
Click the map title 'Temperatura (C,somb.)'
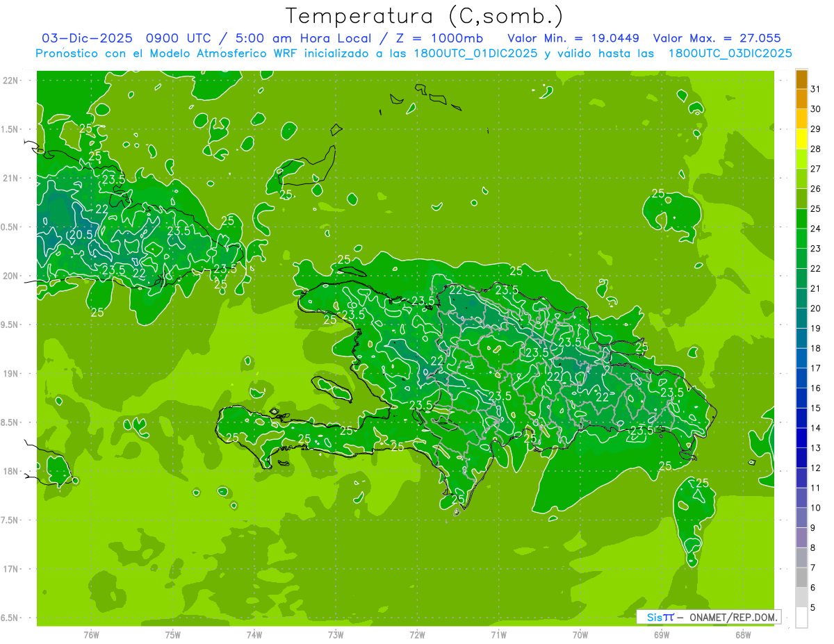425,16
